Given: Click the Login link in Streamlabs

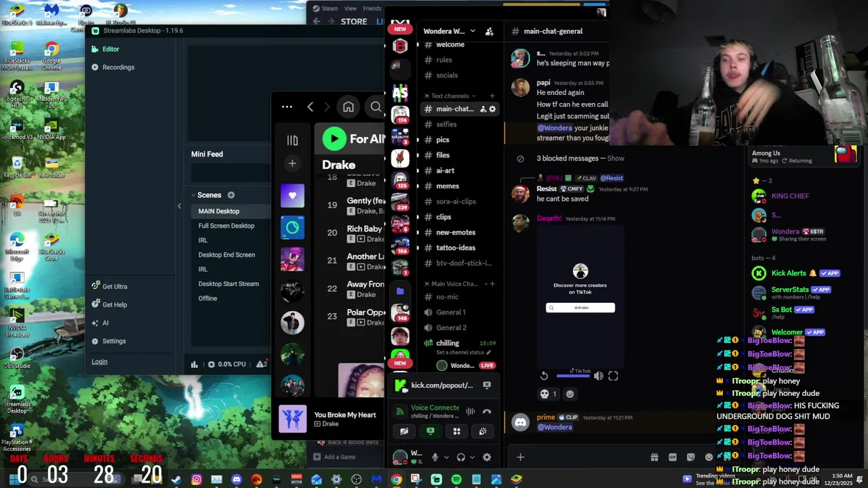Looking at the screenshot, I should tap(100, 361).
